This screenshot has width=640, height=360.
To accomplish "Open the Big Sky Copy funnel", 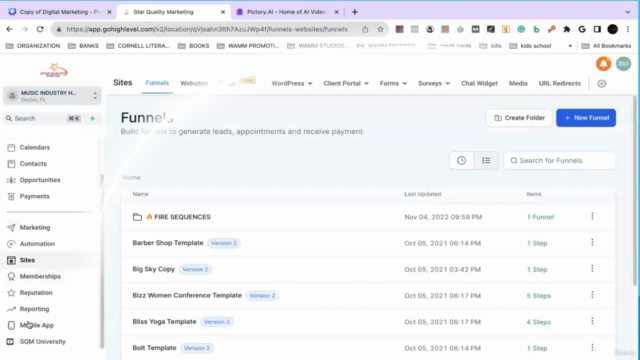I will tap(153, 269).
